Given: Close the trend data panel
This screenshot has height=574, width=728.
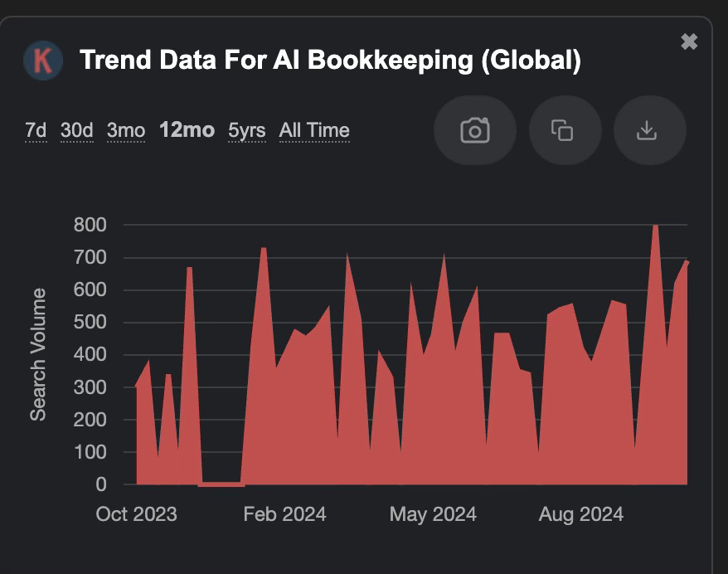Looking at the screenshot, I should [x=689, y=41].
